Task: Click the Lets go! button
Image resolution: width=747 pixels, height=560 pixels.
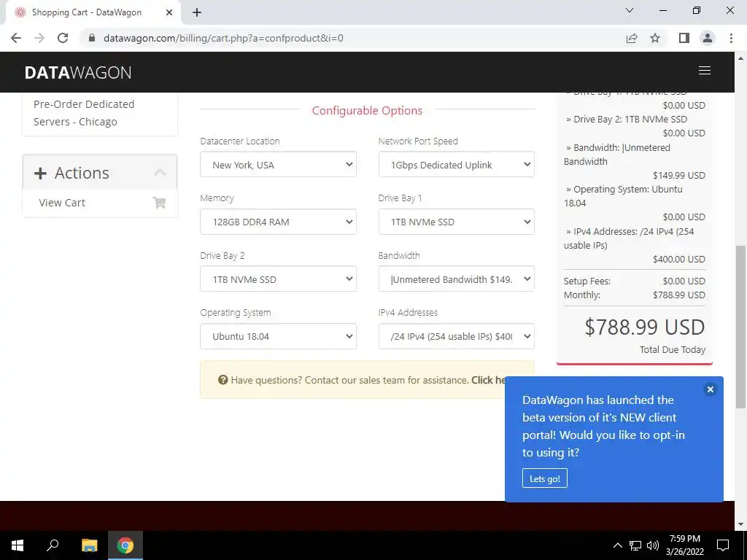Action: point(544,478)
